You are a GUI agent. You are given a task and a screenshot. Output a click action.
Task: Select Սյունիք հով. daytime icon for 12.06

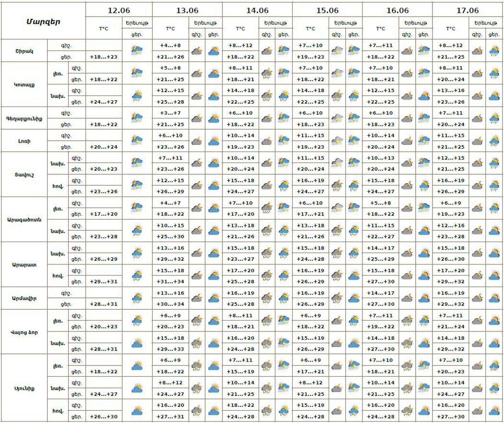tap(137, 411)
